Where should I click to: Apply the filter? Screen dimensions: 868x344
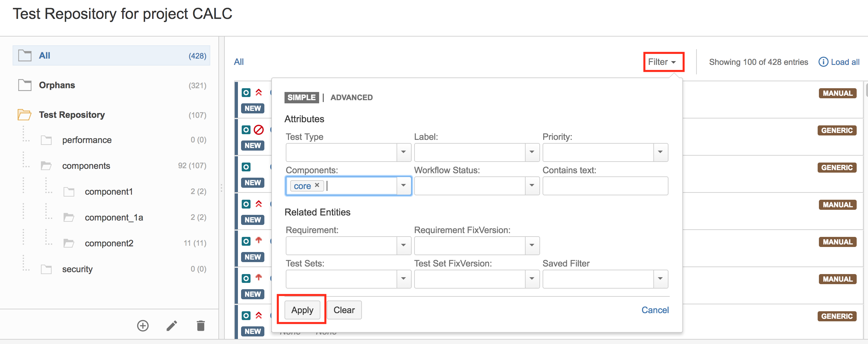(x=302, y=310)
